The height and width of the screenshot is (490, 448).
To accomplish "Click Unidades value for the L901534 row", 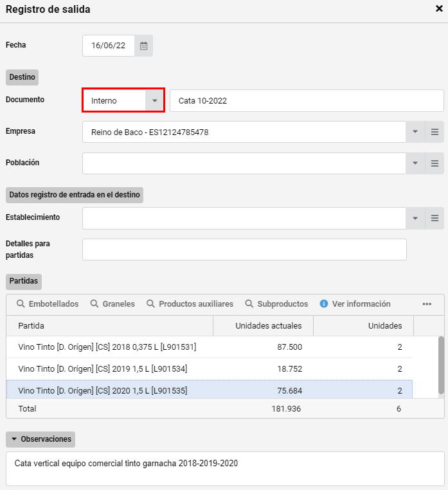I will click(363, 368).
